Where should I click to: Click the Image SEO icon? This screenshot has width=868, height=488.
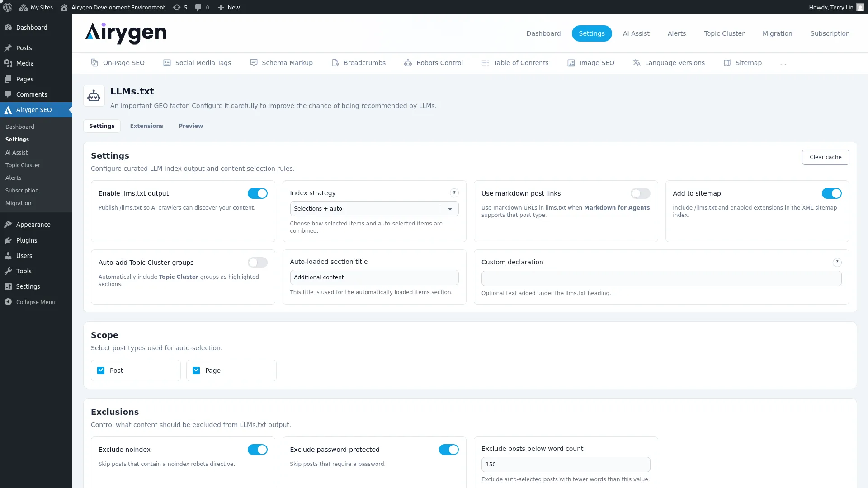pyautogui.click(x=571, y=63)
